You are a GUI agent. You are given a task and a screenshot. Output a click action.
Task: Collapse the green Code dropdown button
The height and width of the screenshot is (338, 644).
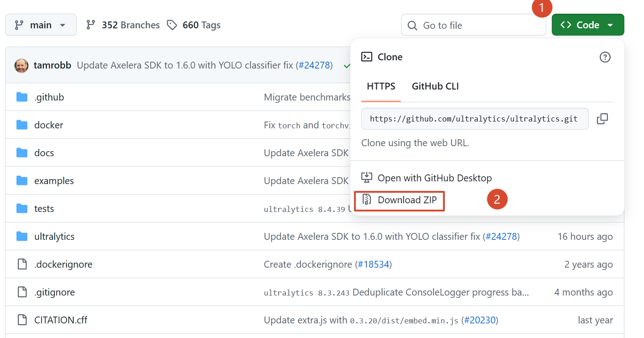pos(587,25)
